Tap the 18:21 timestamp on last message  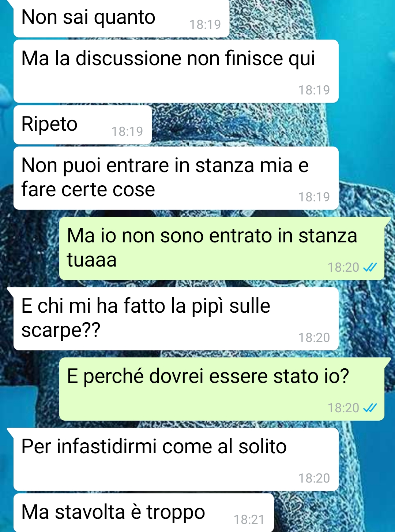click(249, 520)
